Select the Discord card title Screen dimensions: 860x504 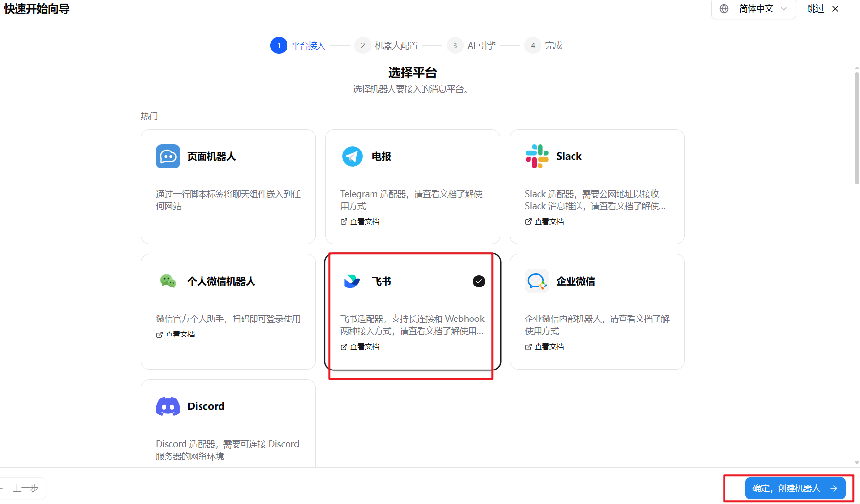point(206,406)
